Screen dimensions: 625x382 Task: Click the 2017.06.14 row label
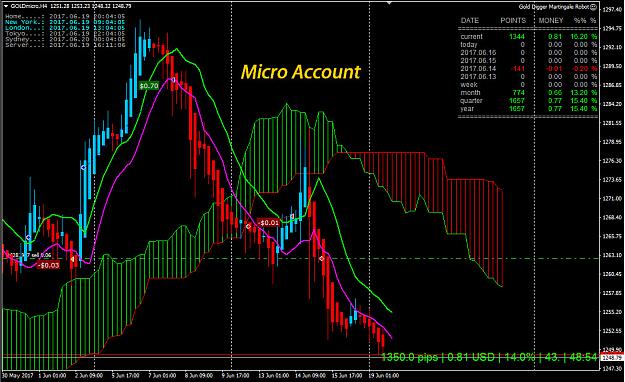[478, 68]
